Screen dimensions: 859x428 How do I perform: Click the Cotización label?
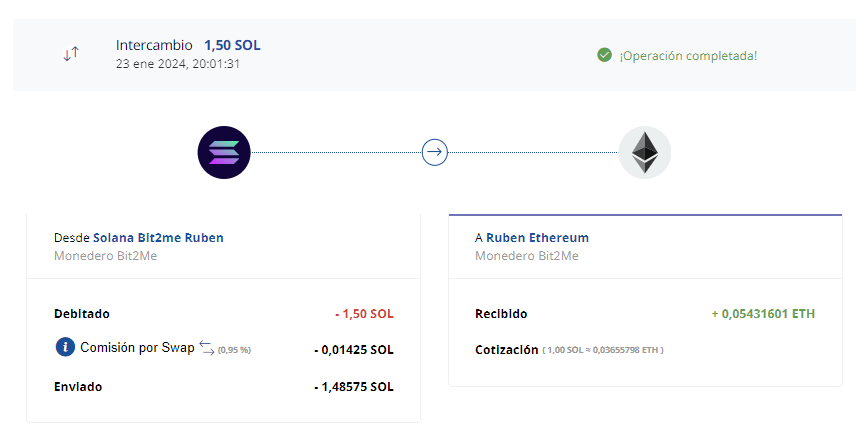click(507, 350)
